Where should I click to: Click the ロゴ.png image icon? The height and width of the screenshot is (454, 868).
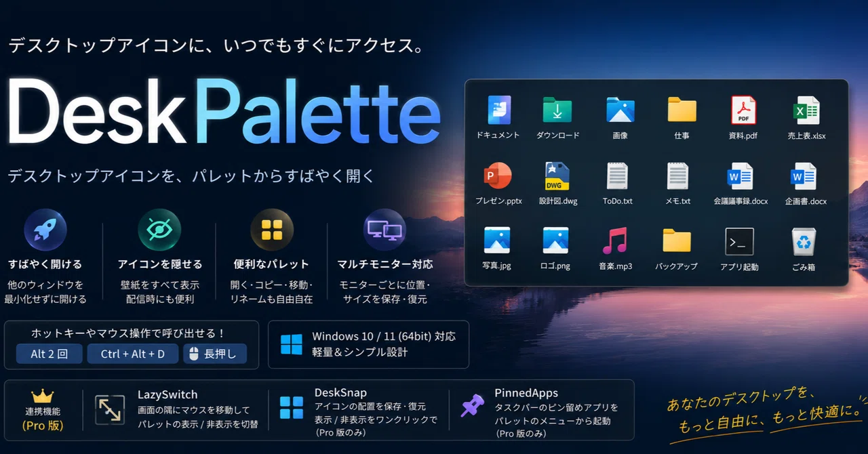pyautogui.click(x=555, y=241)
